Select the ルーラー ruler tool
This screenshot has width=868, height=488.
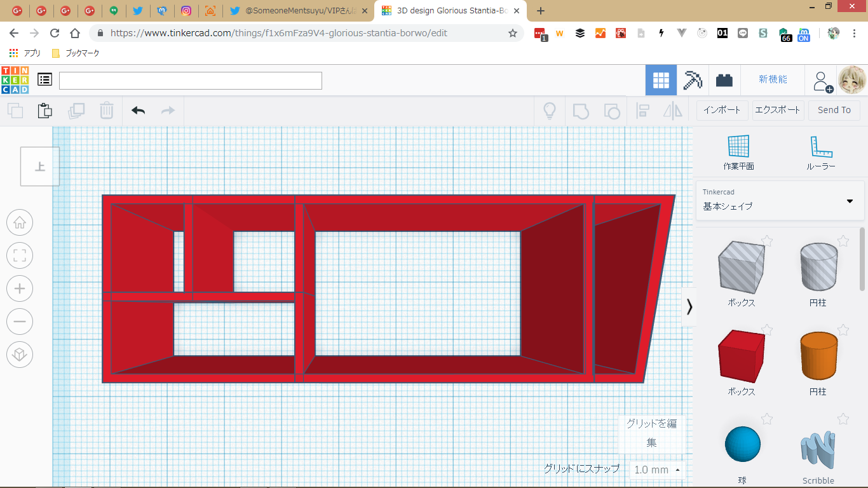(x=820, y=152)
